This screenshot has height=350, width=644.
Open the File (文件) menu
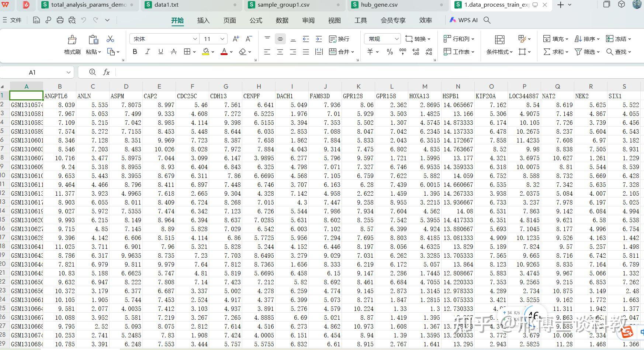tap(12, 20)
